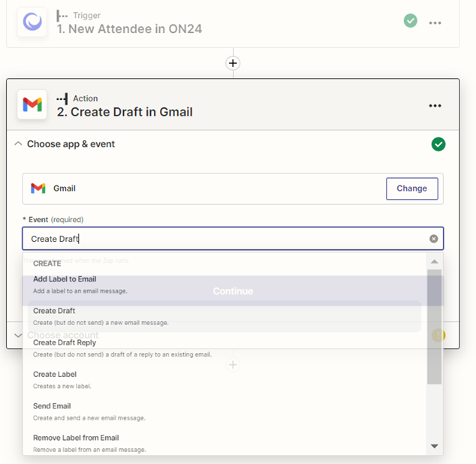476x464 pixels.
Task: Click the faded plus button below the action
Action: tap(233, 365)
